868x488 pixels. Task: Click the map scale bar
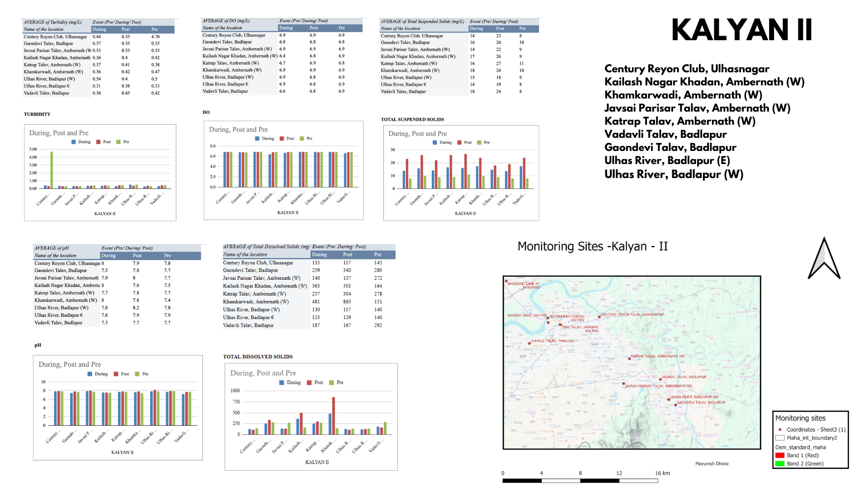[x=580, y=481]
